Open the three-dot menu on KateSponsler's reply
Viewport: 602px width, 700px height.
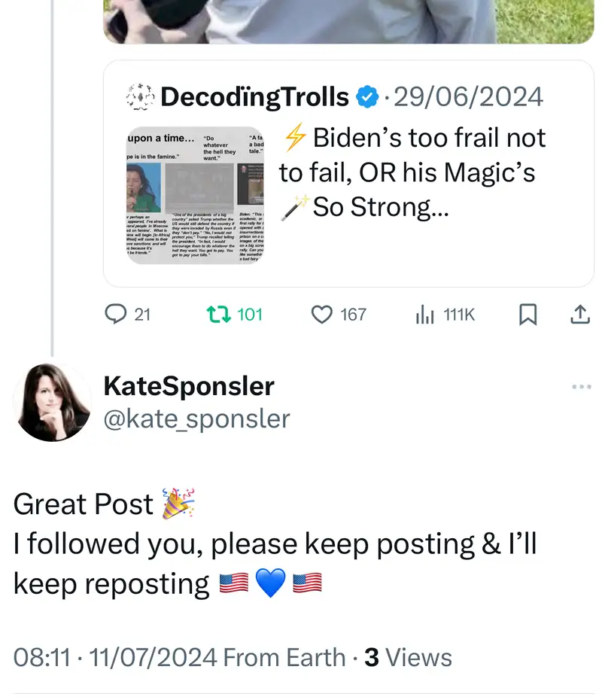point(582,387)
